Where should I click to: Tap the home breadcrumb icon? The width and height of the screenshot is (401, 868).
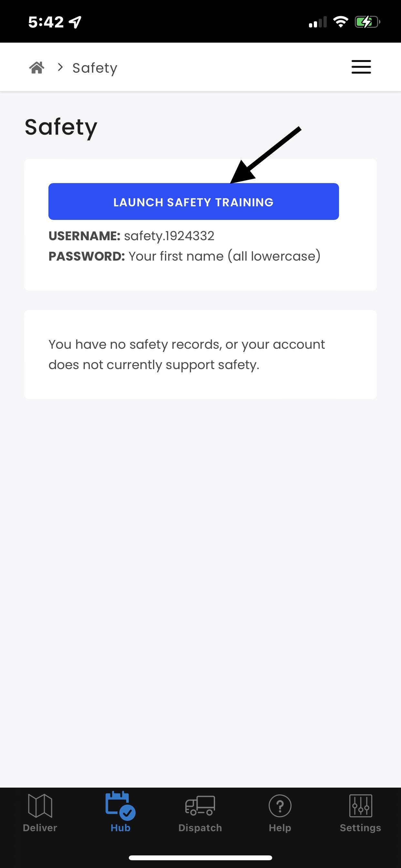37,67
